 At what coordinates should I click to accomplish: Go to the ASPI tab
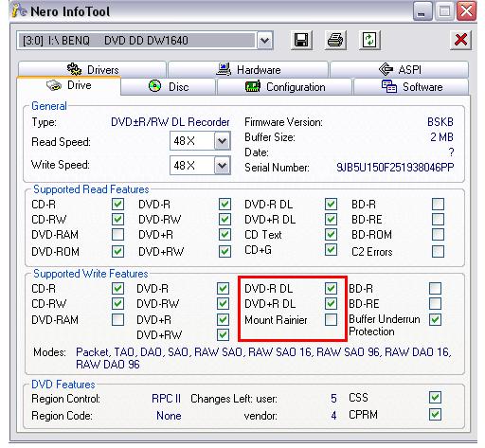tap(400, 69)
